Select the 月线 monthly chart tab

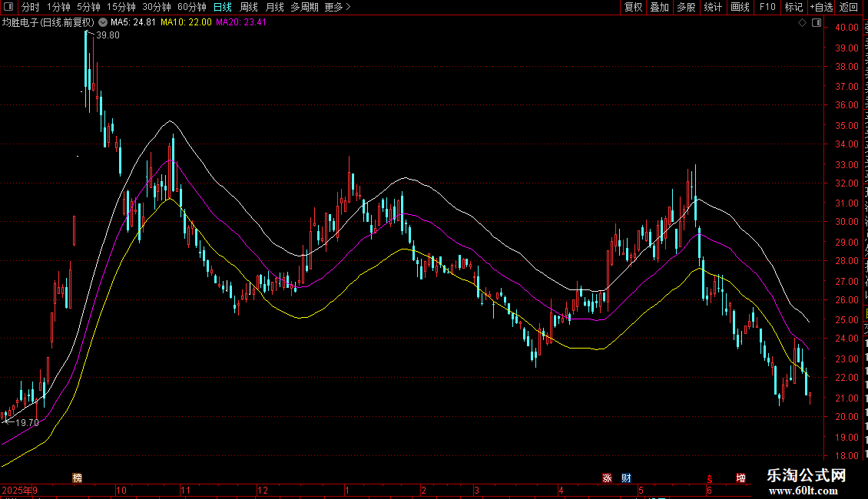click(x=274, y=7)
